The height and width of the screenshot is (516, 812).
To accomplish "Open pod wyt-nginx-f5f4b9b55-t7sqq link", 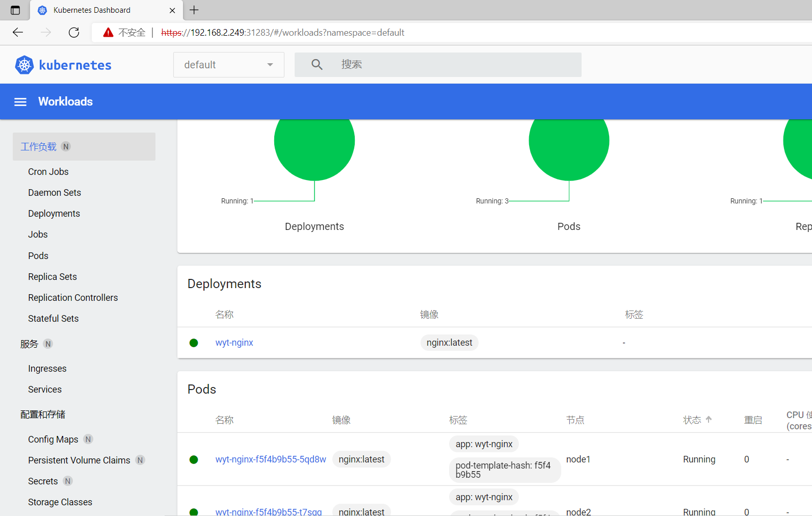I will (269, 511).
